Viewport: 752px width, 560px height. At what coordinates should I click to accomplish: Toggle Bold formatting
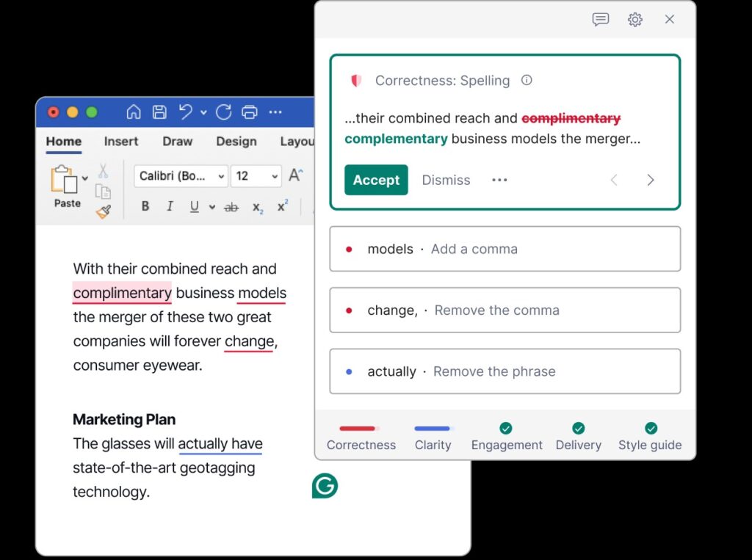coord(145,207)
